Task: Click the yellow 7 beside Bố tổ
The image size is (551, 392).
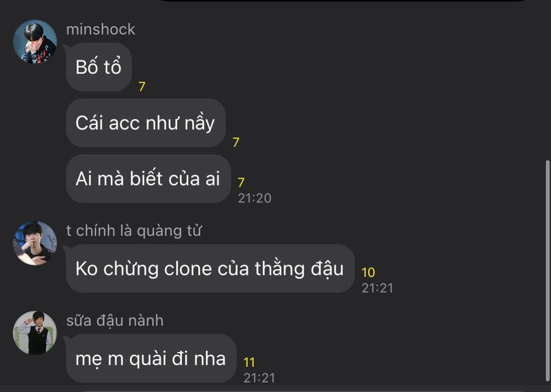Action: pos(142,87)
